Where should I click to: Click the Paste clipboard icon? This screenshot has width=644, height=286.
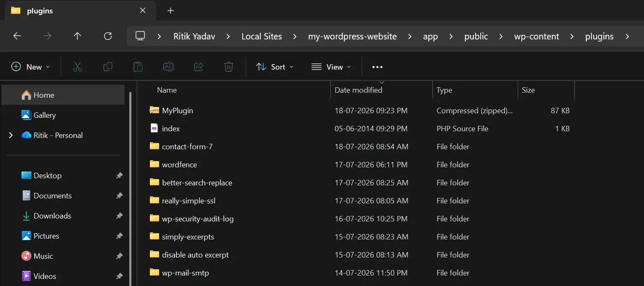(x=138, y=67)
